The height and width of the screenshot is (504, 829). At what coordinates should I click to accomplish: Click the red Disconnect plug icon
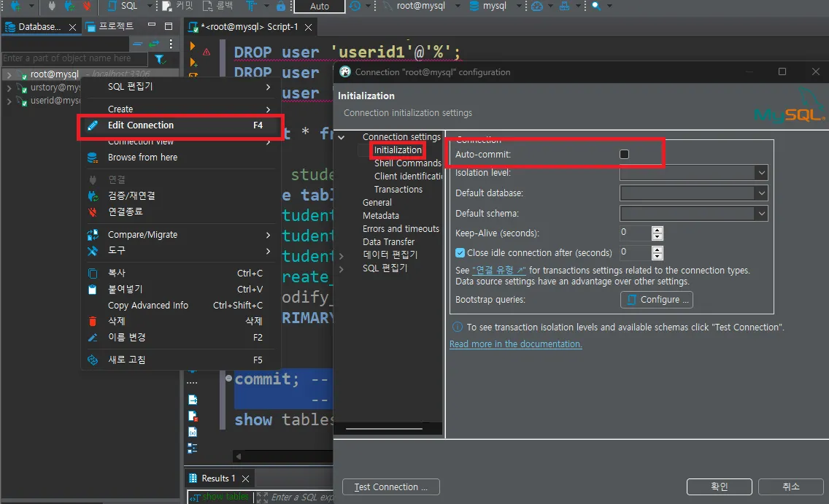pyautogui.click(x=88, y=6)
